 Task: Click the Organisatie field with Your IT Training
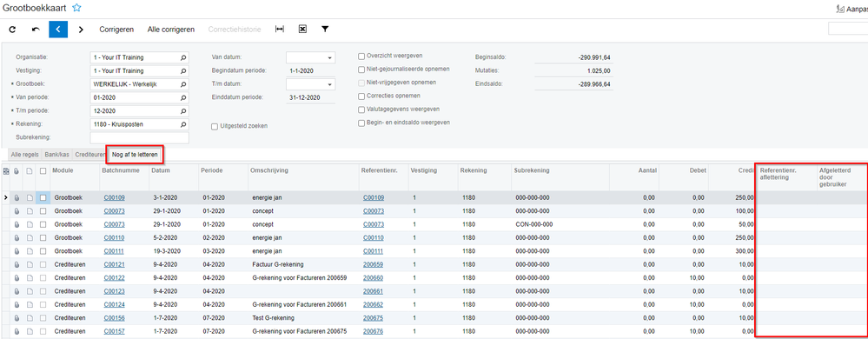(x=140, y=57)
